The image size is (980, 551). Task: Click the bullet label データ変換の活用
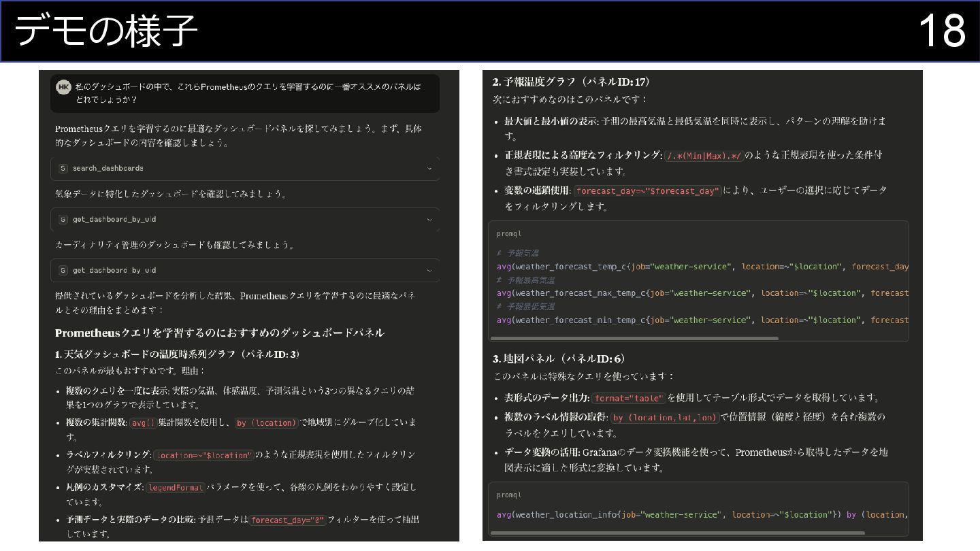[x=542, y=452]
